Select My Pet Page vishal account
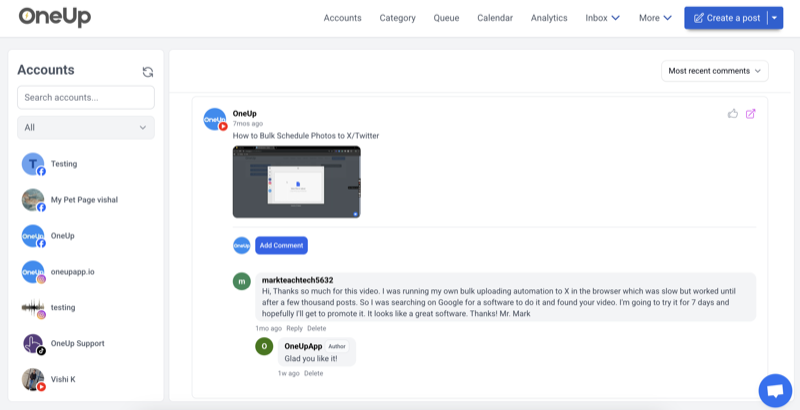 pos(86,200)
